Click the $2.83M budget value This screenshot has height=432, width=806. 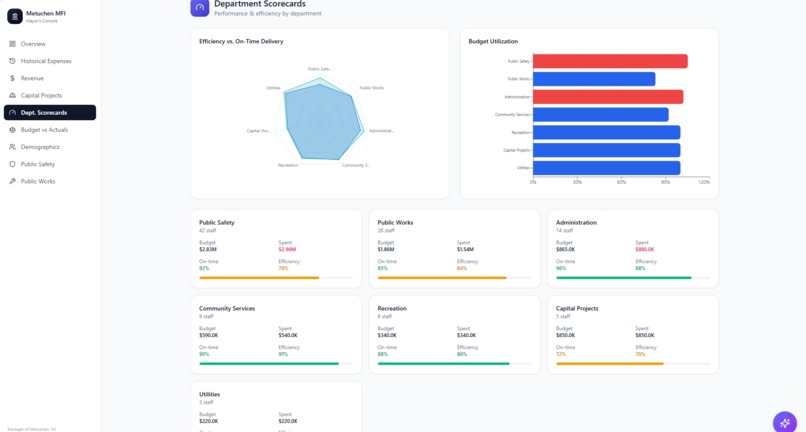click(x=208, y=249)
